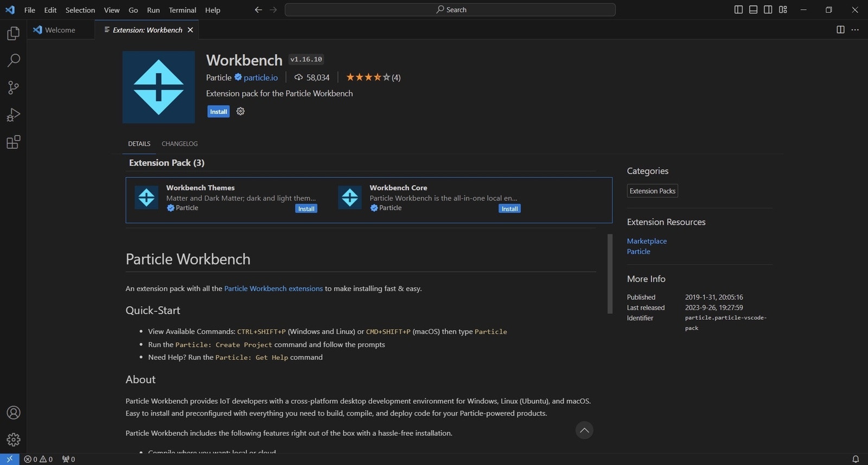Click the Workbench Themes extension icon
Viewport: 868px width, 465px height.
(146, 198)
